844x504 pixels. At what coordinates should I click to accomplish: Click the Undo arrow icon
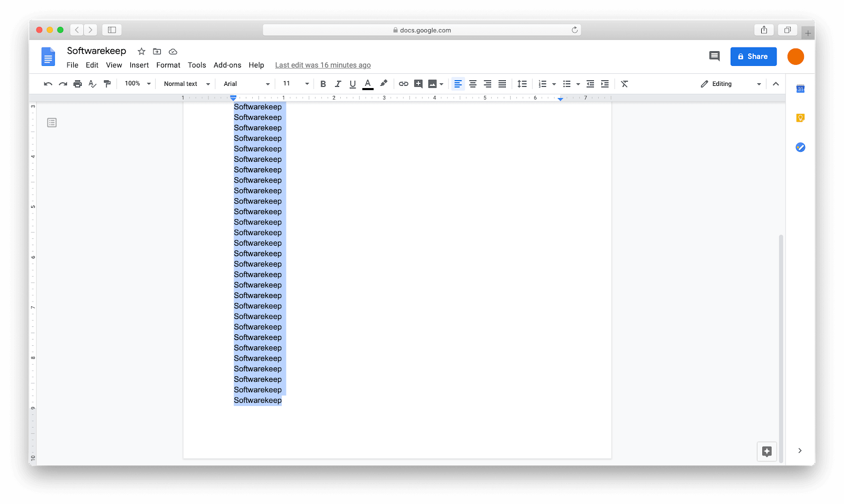[x=48, y=84]
